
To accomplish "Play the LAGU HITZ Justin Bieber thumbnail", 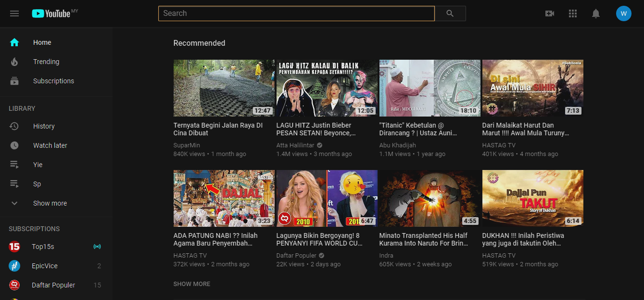I will pos(327,88).
